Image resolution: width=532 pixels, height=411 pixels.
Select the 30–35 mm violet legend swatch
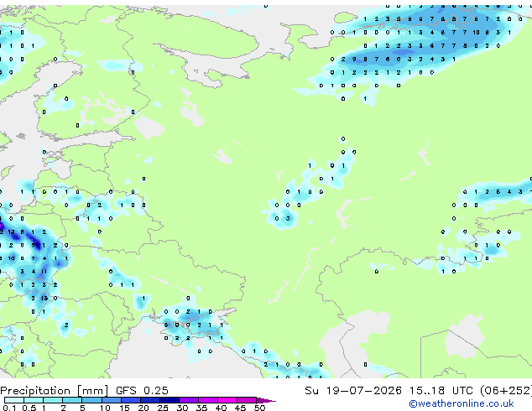pyautogui.click(x=189, y=400)
